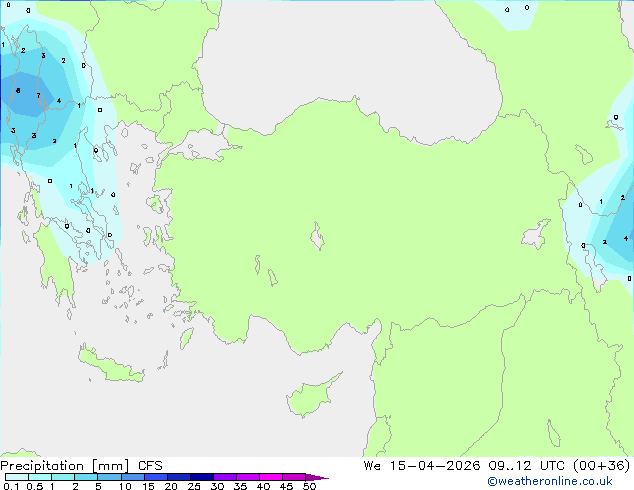Click the island of Crete on the map
Viewport: 634px width, 490px height.
(111, 365)
